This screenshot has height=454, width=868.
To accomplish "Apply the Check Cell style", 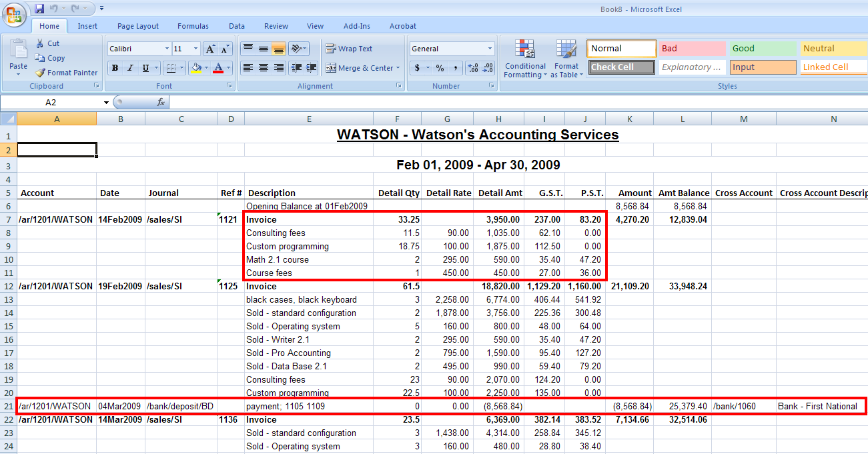I will point(622,67).
